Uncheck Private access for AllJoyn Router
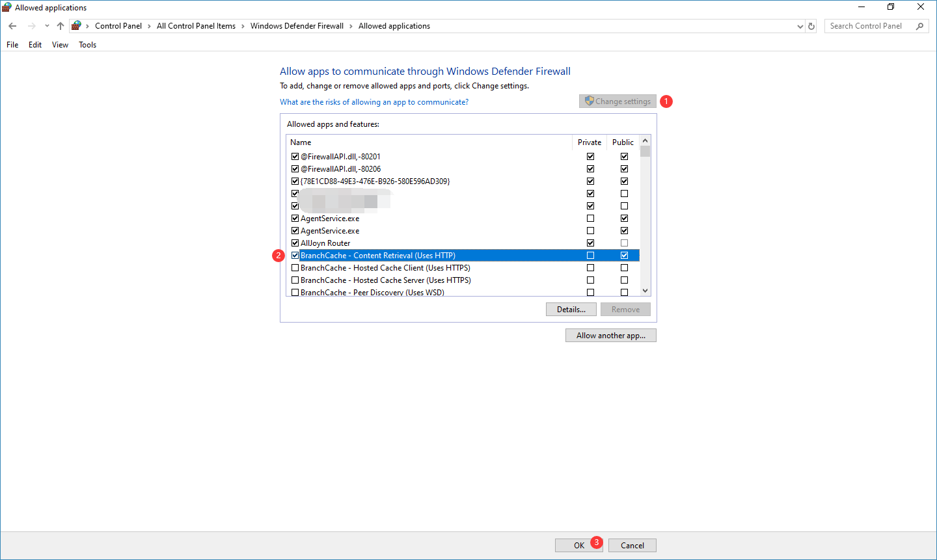 [x=590, y=243]
